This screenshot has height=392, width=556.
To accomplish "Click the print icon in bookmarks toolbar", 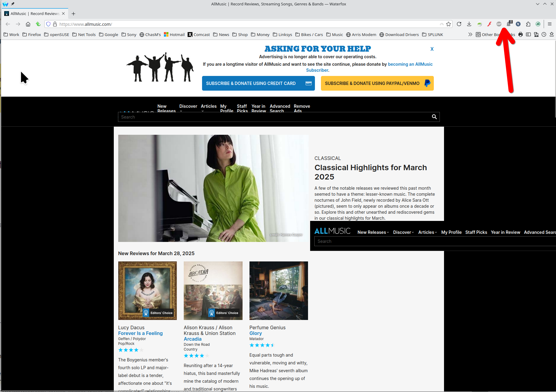I will point(521,35).
